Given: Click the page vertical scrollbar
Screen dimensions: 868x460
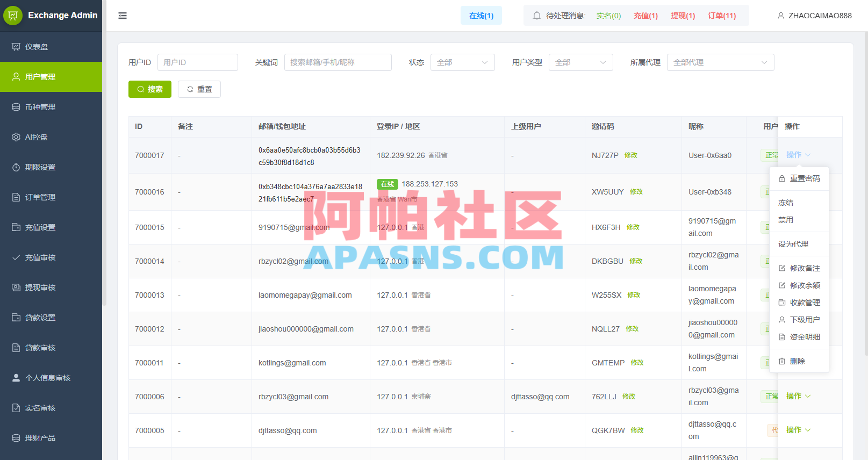Looking at the screenshot, I should tap(865, 193).
